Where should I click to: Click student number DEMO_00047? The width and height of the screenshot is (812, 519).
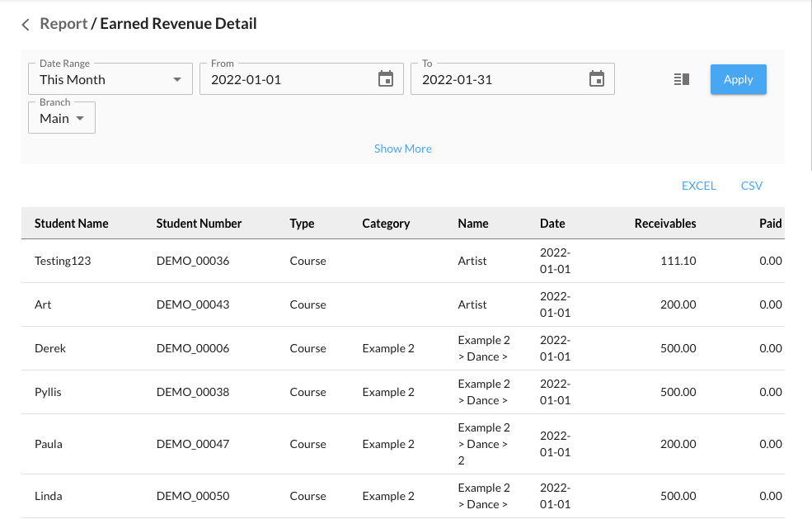(x=193, y=444)
